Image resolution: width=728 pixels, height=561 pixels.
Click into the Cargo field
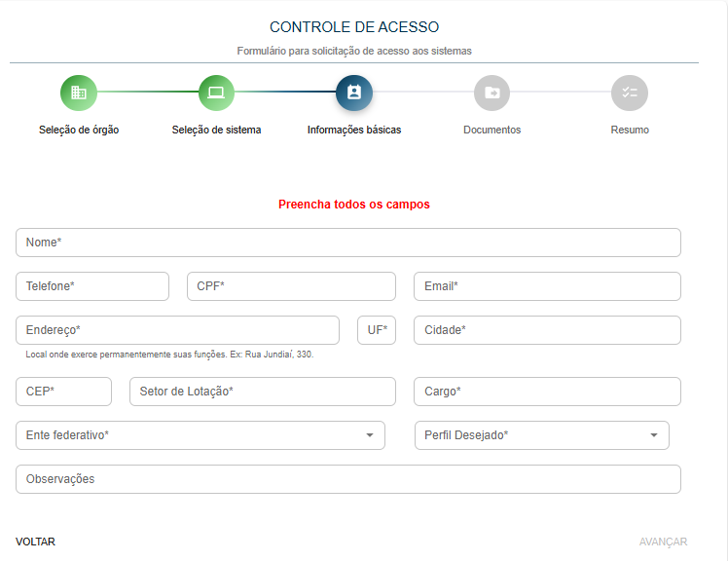tap(547, 392)
